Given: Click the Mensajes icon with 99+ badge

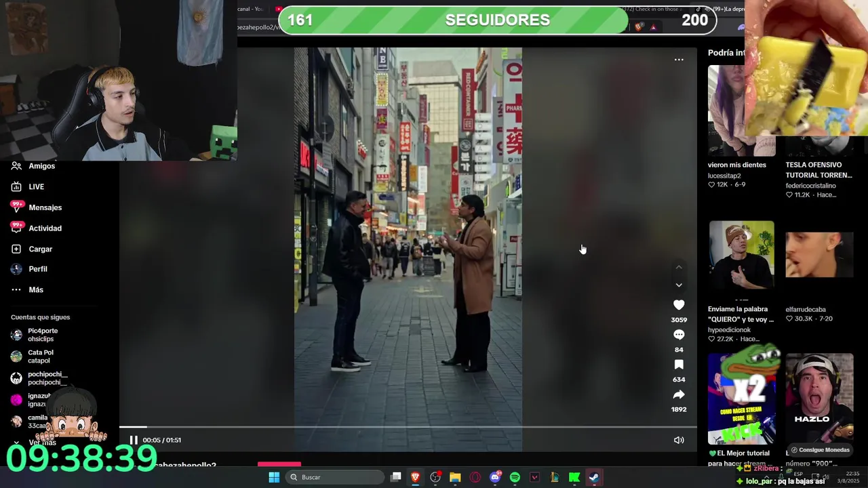Looking at the screenshot, I should click(16, 207).
